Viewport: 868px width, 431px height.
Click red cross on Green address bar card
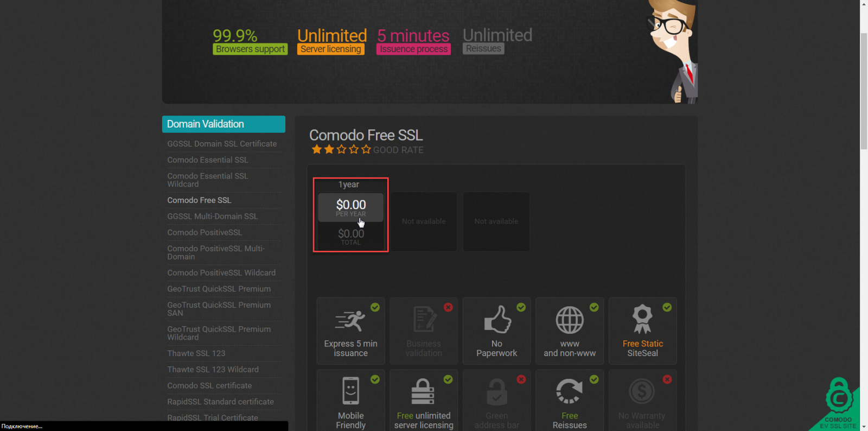click(521, 379)
